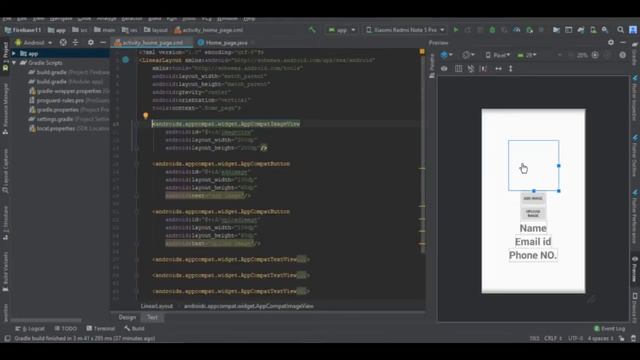This screenshot has width=640, height=360.
Task: Expand the app node in project tree
Action: pyautogui.click(x=14, y=53)
